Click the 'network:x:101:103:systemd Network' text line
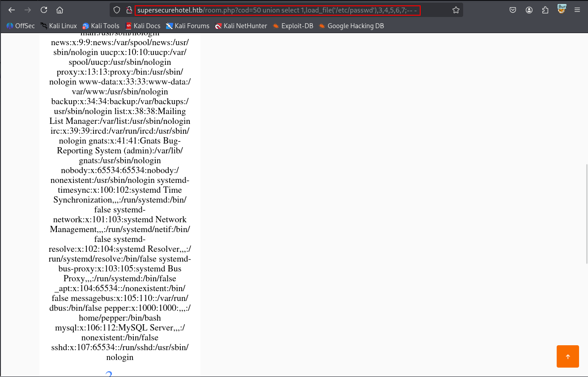Viewport: 588px width, 377px height. point(120,220)
